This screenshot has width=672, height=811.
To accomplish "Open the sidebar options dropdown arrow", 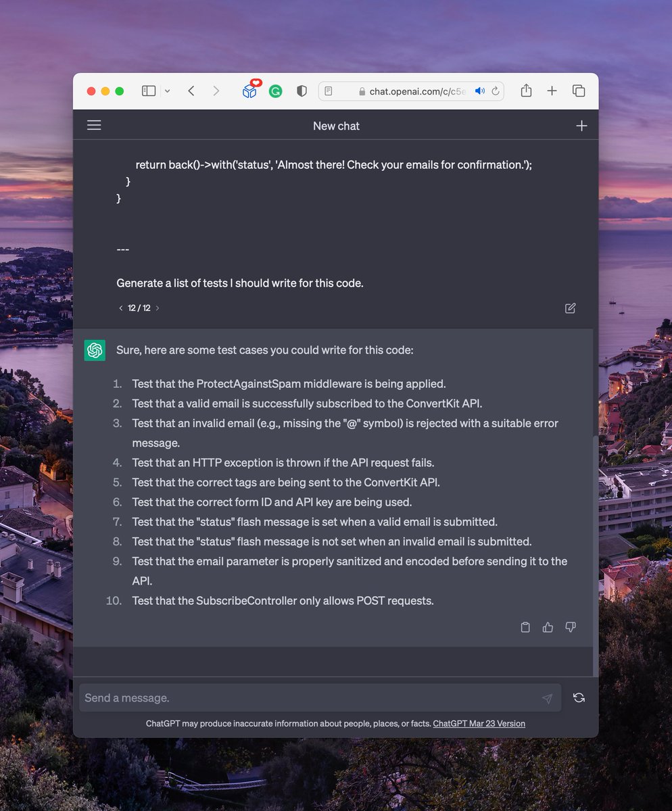I will click(x=168, y=91).
